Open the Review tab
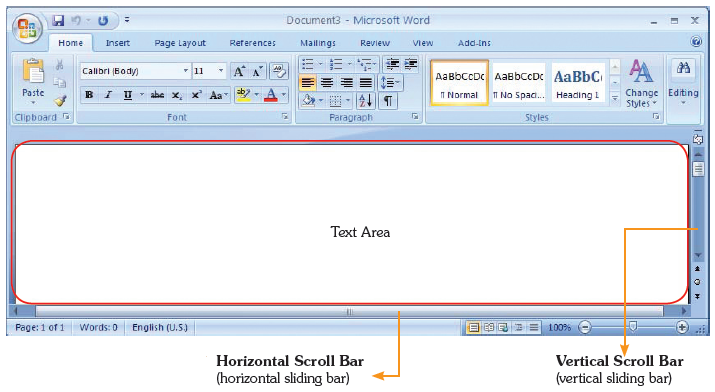 pos(375,43)
